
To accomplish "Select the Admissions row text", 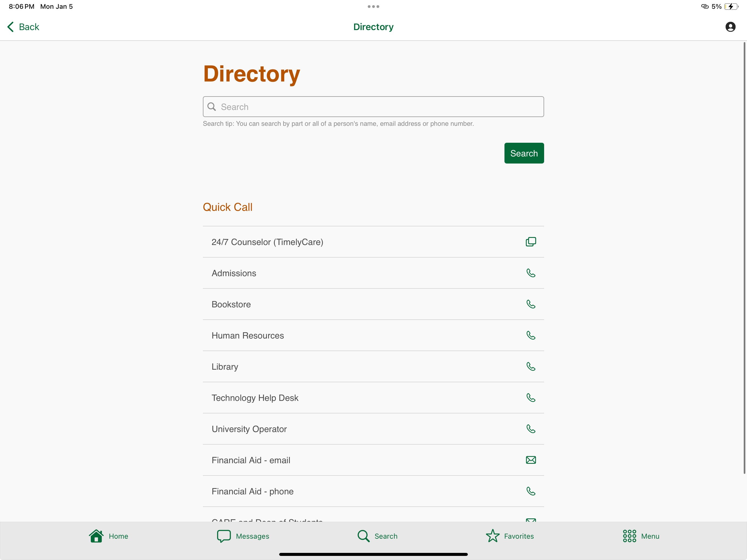I will point(234,273).
